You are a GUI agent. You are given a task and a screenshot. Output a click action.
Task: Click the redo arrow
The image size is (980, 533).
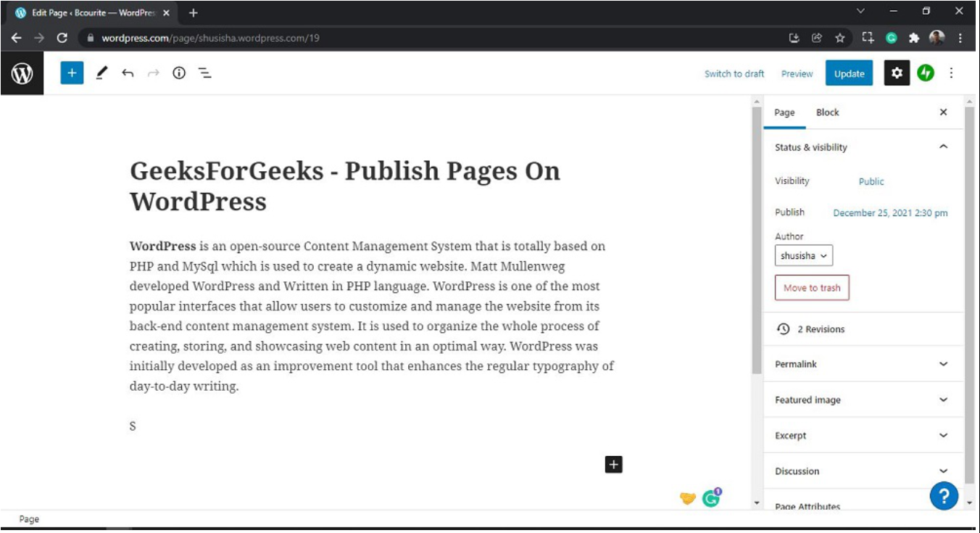[x=153, y=73]
